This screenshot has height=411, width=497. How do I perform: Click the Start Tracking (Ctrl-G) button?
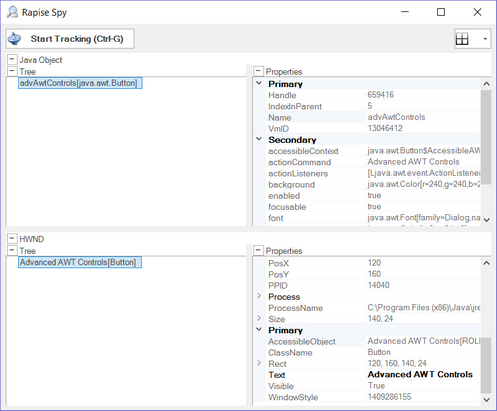click(x=70, y=39)
